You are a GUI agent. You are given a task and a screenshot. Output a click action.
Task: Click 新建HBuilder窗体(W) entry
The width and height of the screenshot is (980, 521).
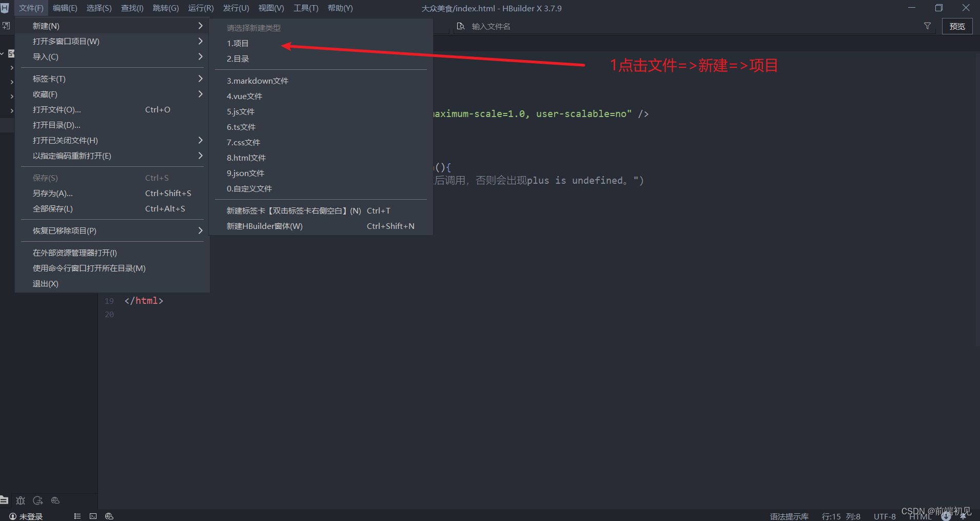(x=322, y=226)
